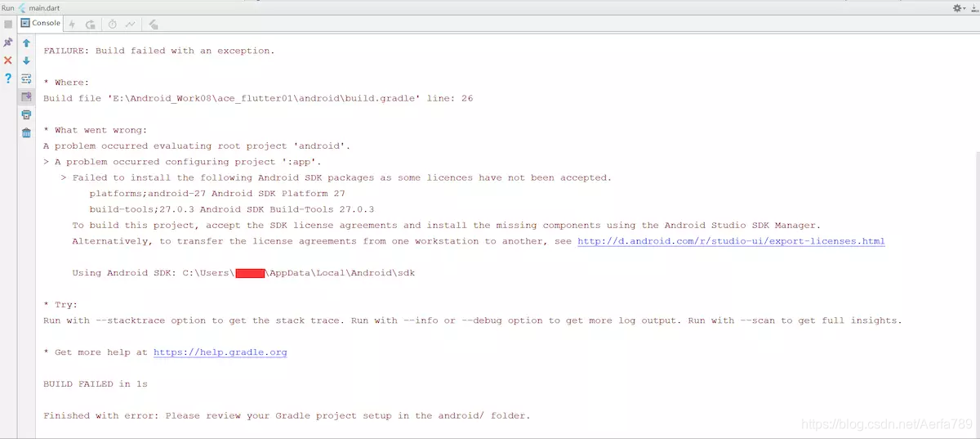Screen dimensions: 980x439
Task: Click the line 'FAILURE: Build failed with an exception.'
Action: coord(159,51)
